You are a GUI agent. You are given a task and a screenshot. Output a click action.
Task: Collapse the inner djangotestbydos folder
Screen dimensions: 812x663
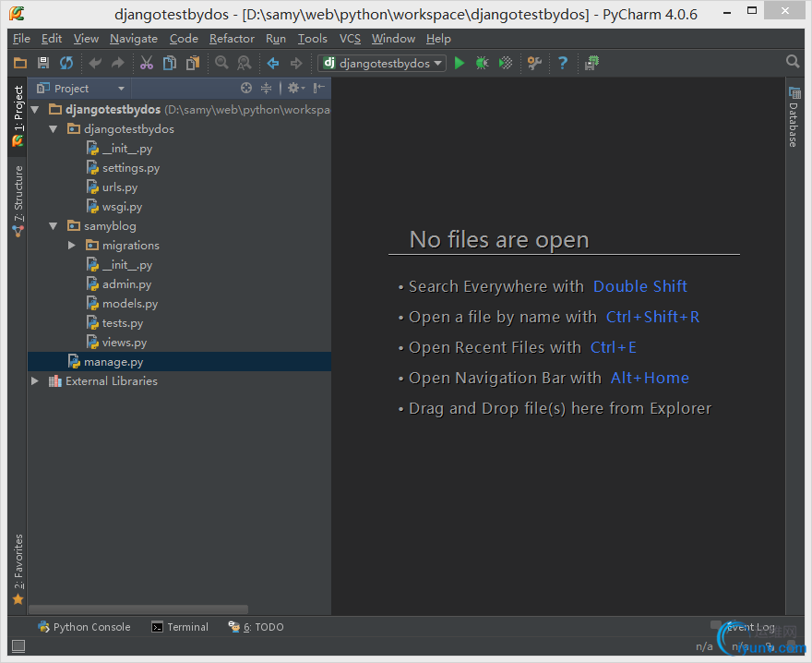54,129
